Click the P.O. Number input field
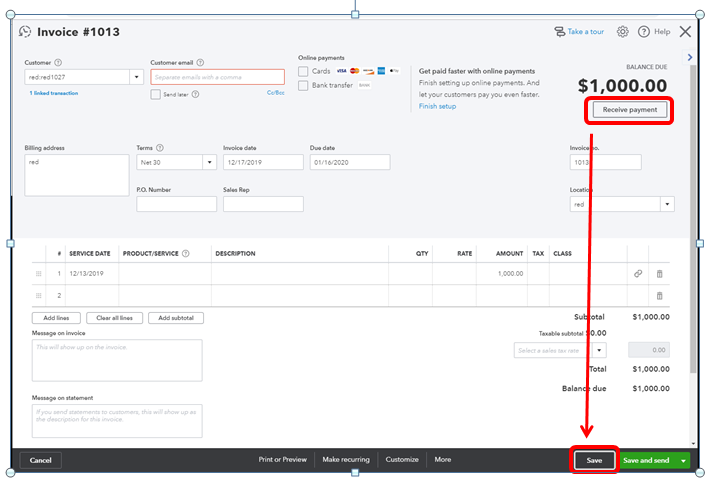The width and height of the screenshot is (713, 483). click(x=176, y=204)
